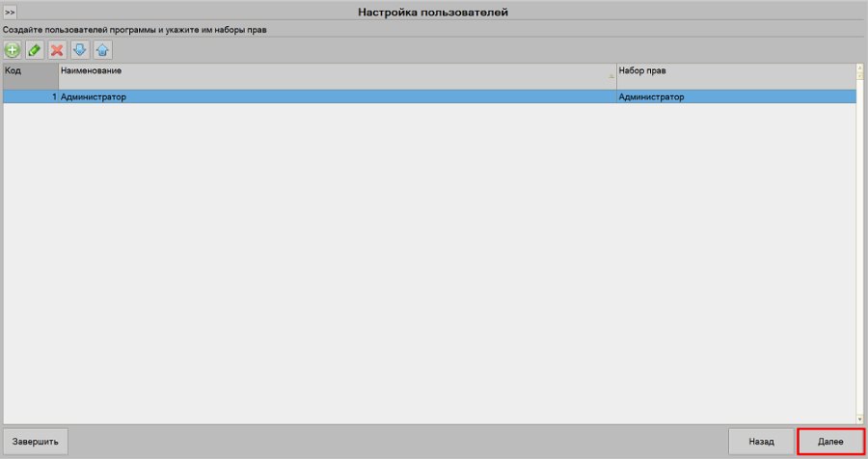Click the table scrollbar's down arrow
The height and width of the screenshot is (459, 868).
tap(859, 419)
